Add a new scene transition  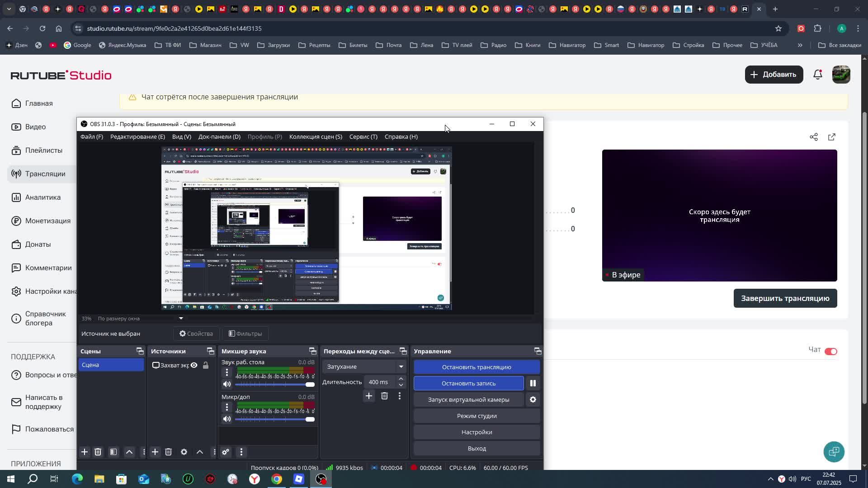pos(369,396)
